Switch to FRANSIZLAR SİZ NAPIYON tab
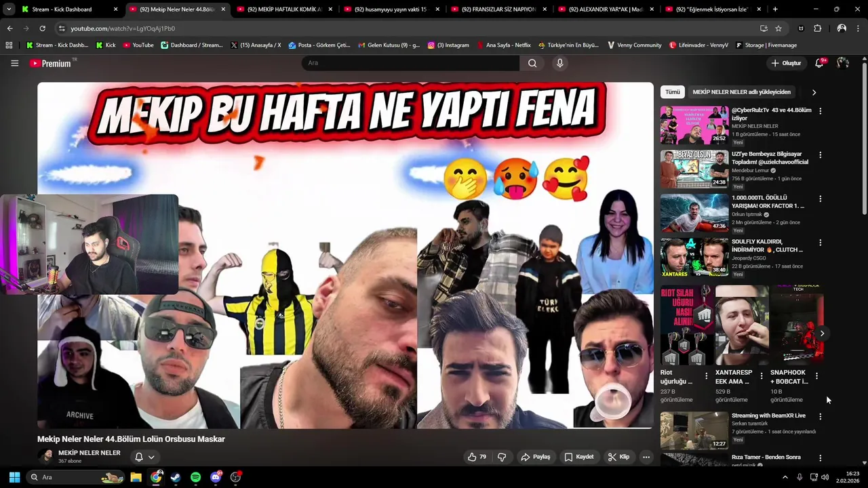Viewport: 868px width, 488px height. coord(498,9)
